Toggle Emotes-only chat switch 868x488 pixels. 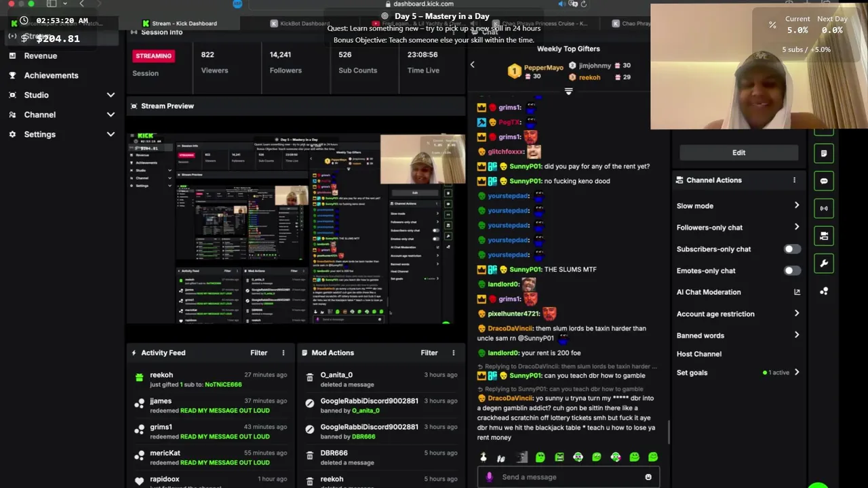(x=792, y=270)
